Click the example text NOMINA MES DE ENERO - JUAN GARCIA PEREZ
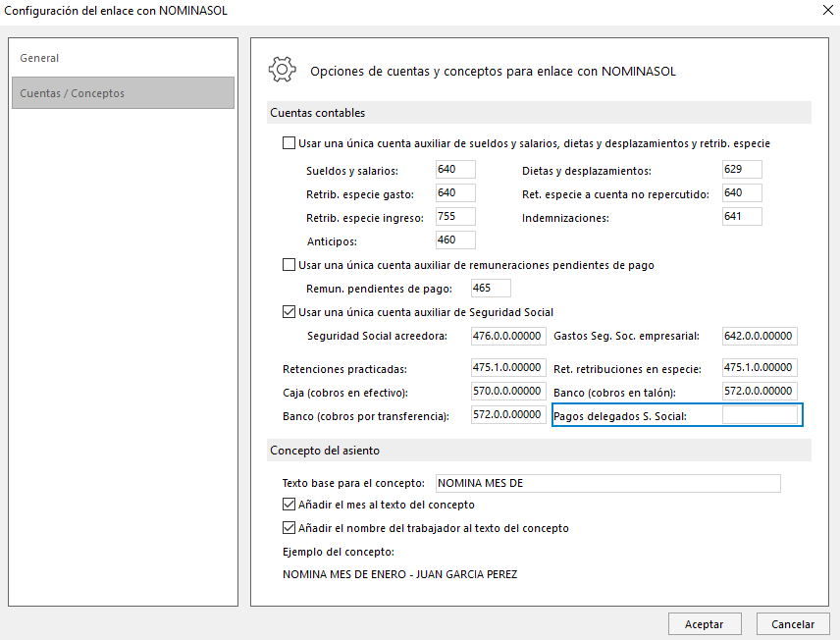This screenshot has height=640, width=840. tap(399, 574)
